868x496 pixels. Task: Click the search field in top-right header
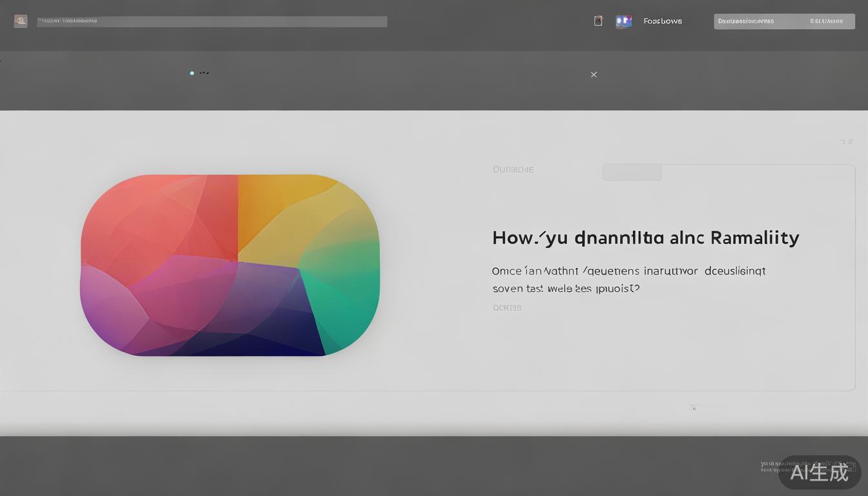click(756, 21)
